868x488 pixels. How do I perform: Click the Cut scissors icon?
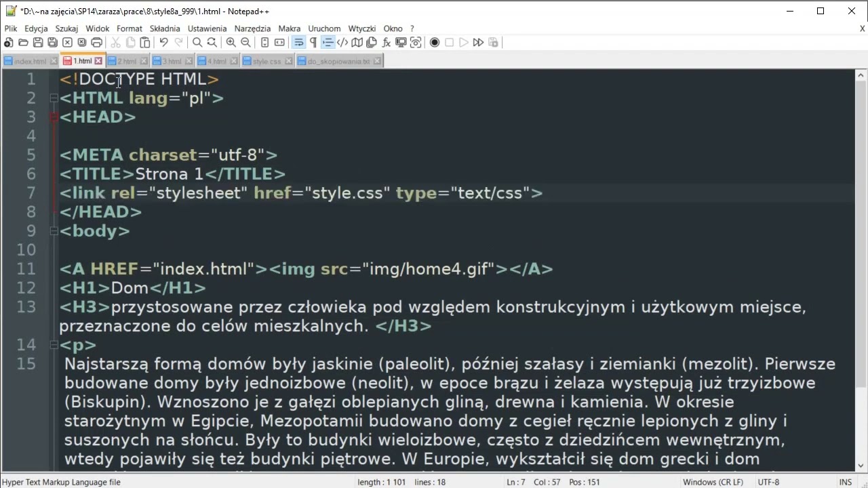116,43
